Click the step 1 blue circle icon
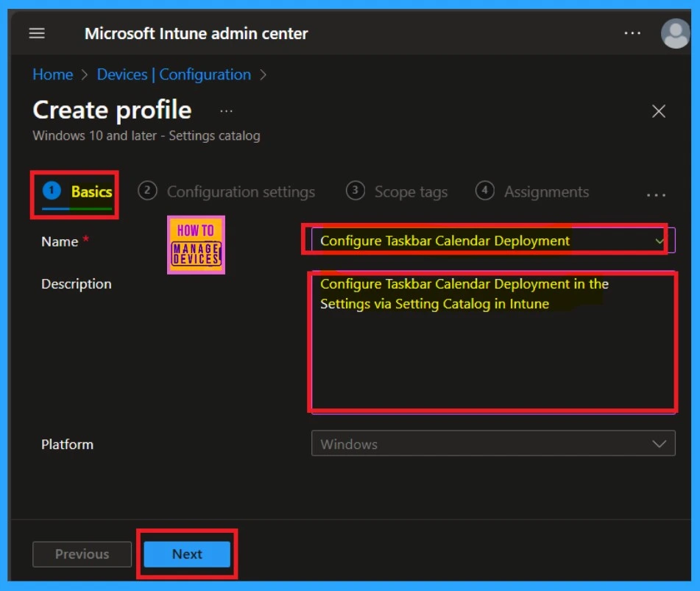 [x=52, y=191]
